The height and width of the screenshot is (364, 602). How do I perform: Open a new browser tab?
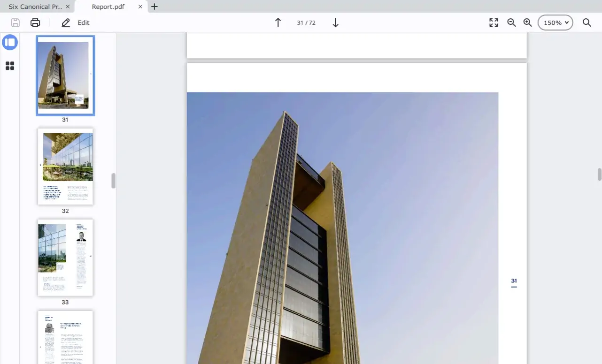click(x=154, y=7)
